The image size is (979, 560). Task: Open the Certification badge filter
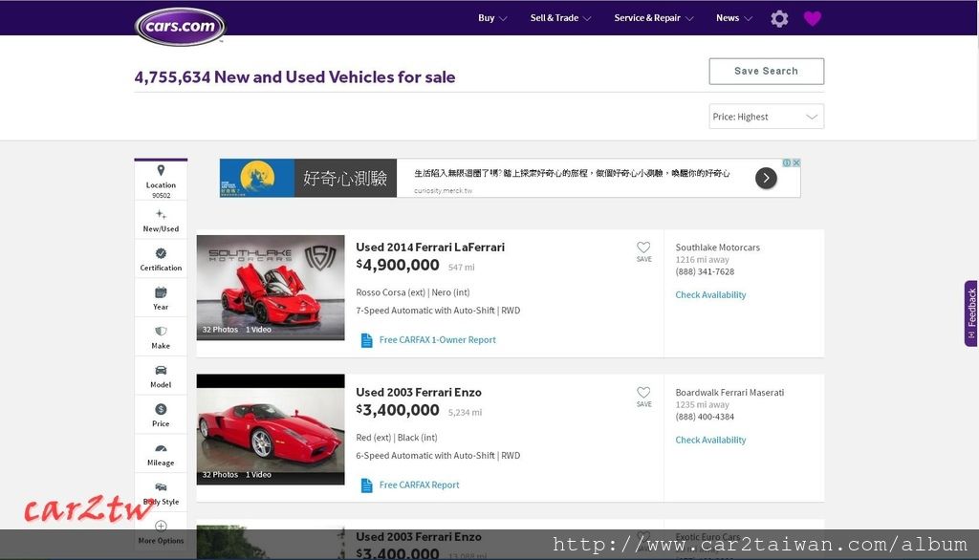[x=161, y=253]
